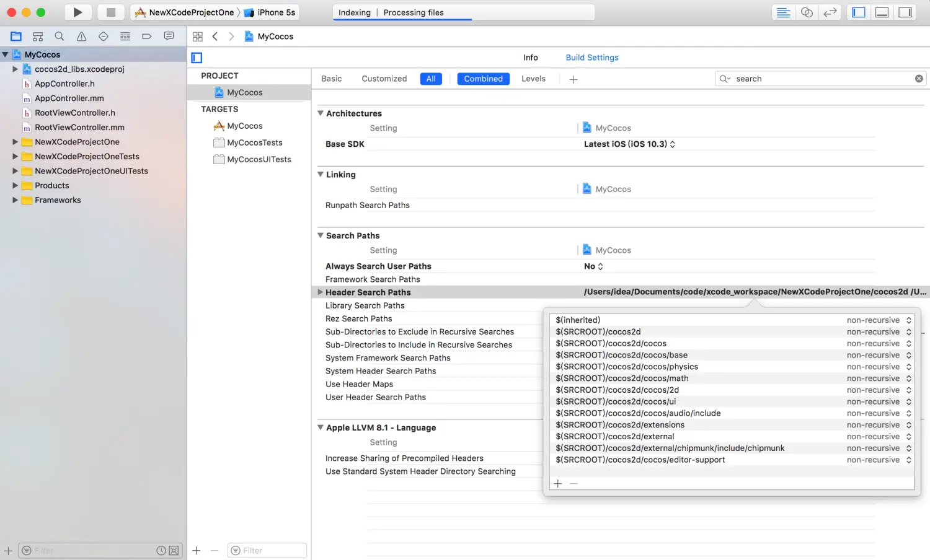Screen dimensions: 930x560
Task: Open the breakpoint navigator
Action: tap(147, 37)
